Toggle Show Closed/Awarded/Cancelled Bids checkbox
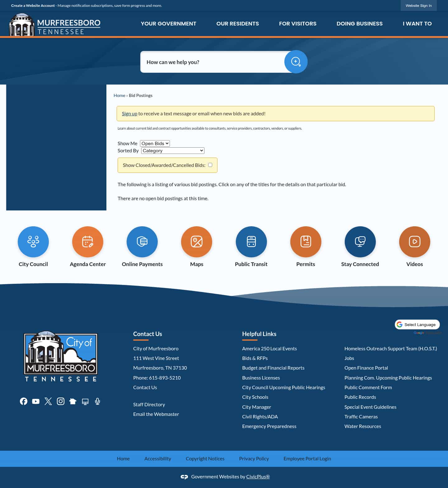 (210, 165)
